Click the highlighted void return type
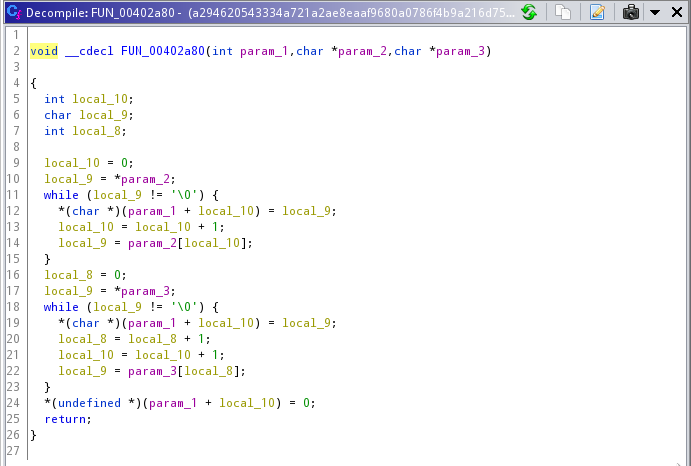 pyautogui.click(x=44, y=51)
